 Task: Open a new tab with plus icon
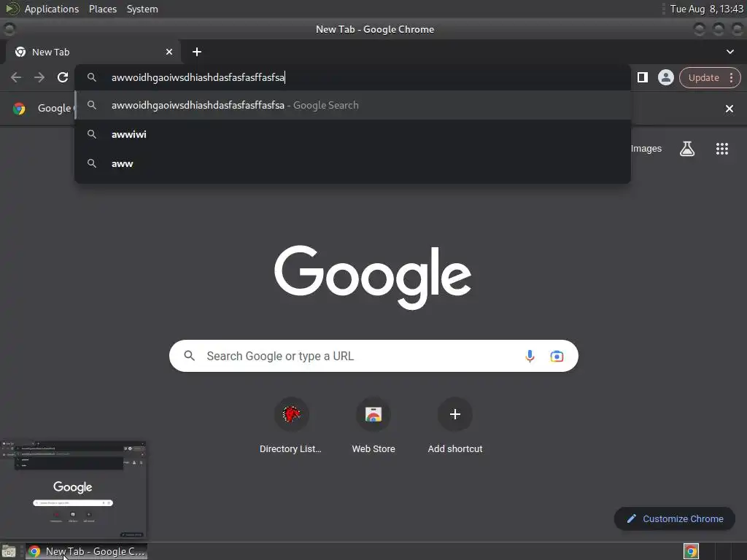pos(197,52)
